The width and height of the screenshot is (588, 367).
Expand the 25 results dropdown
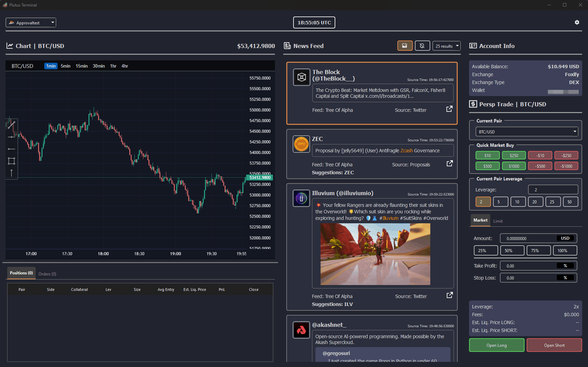click(446, 46)
